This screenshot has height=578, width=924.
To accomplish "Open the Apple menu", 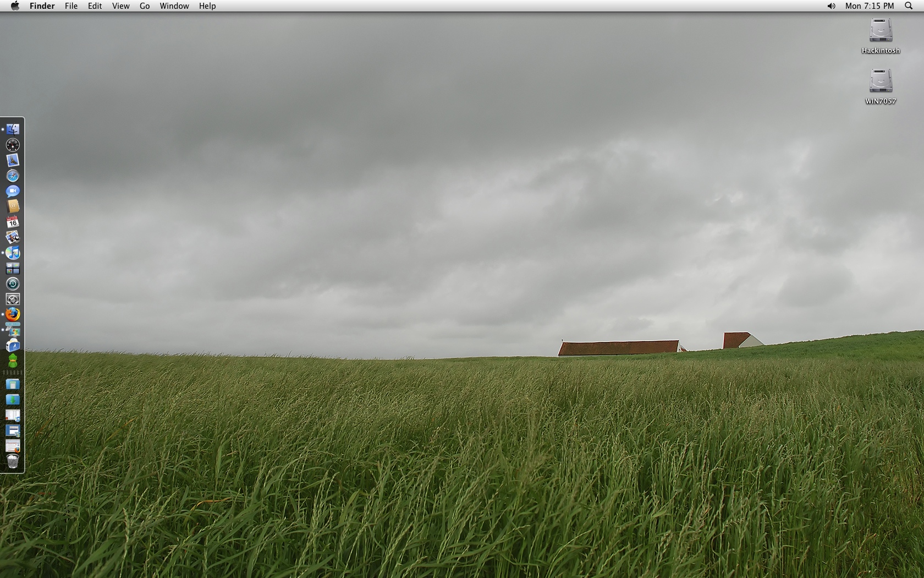I will tap(15, 6).
